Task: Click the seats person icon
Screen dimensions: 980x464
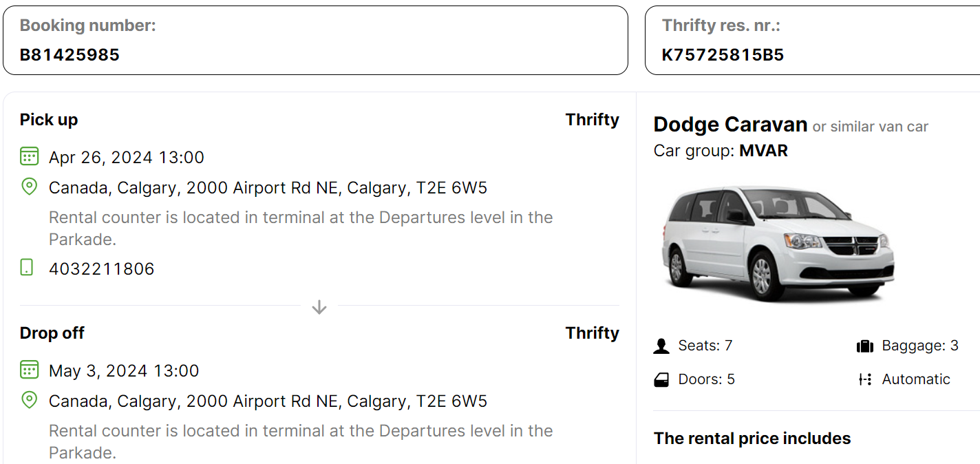Action: coord(661,346)
